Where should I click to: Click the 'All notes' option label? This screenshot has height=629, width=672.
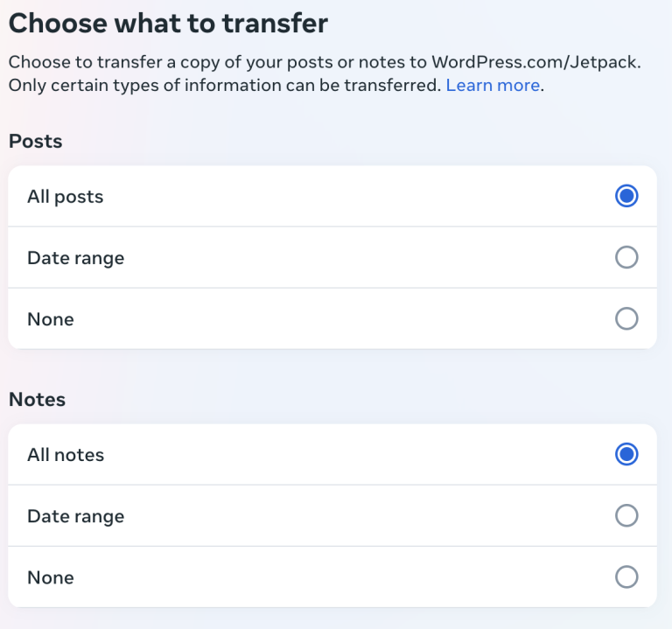click(x=66, y=455)
